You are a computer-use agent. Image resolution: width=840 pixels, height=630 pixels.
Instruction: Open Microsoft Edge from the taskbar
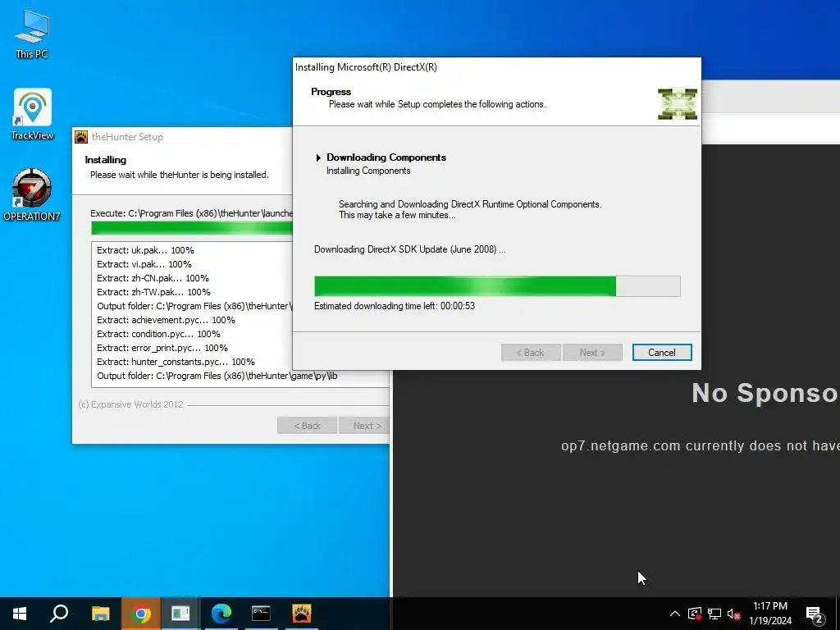coord(221,614)
